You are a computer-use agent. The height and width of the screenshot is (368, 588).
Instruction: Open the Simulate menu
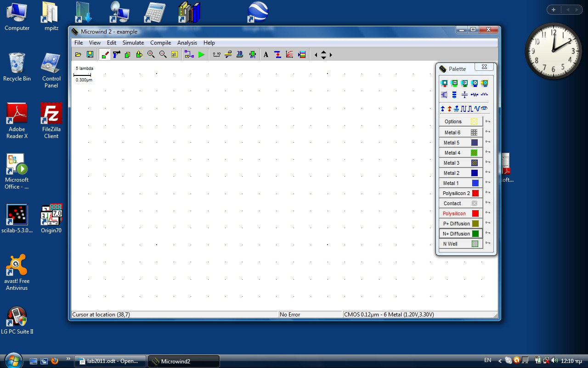click(x=133, y=43)
